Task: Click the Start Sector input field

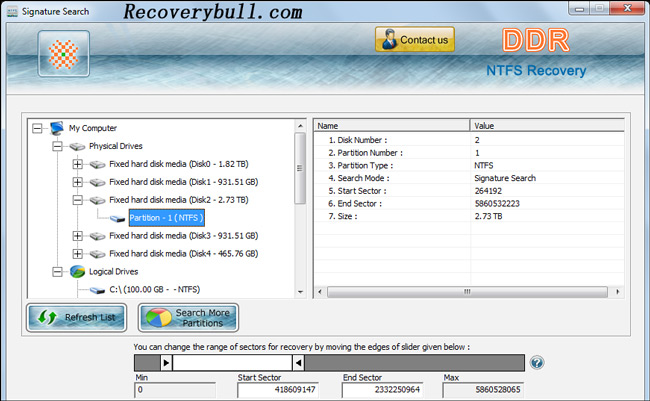Action: pyautogui.click(x=278, y=390)
